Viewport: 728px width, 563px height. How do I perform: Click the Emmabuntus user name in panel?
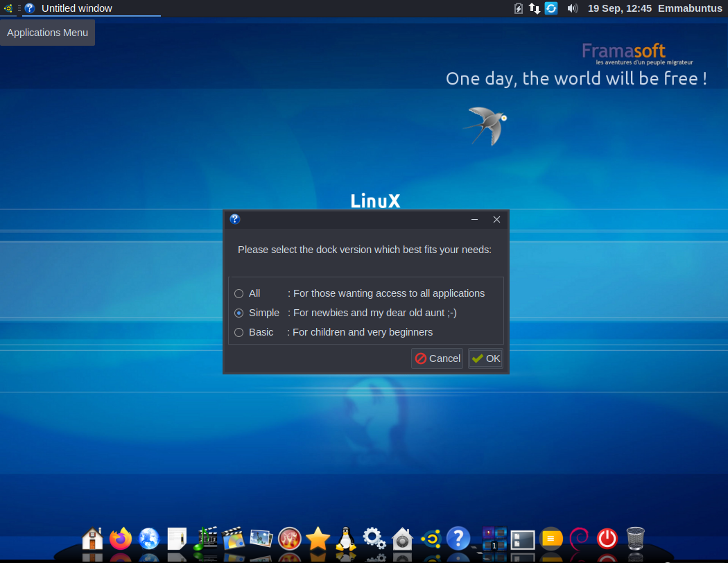tap(690, 8)
